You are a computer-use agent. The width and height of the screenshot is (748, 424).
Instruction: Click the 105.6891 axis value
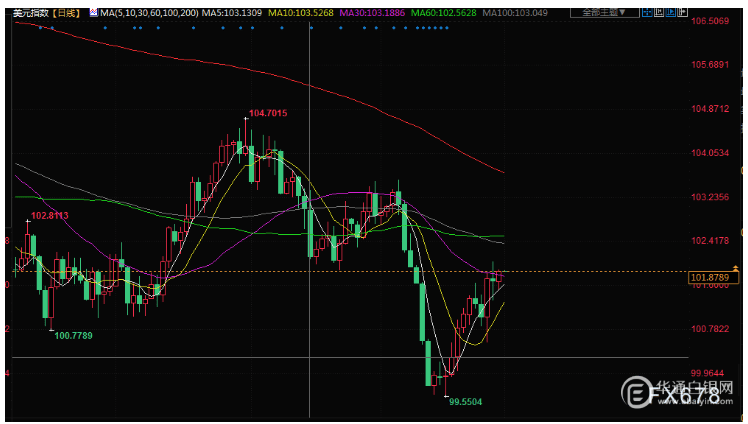(x=710, y=64)
